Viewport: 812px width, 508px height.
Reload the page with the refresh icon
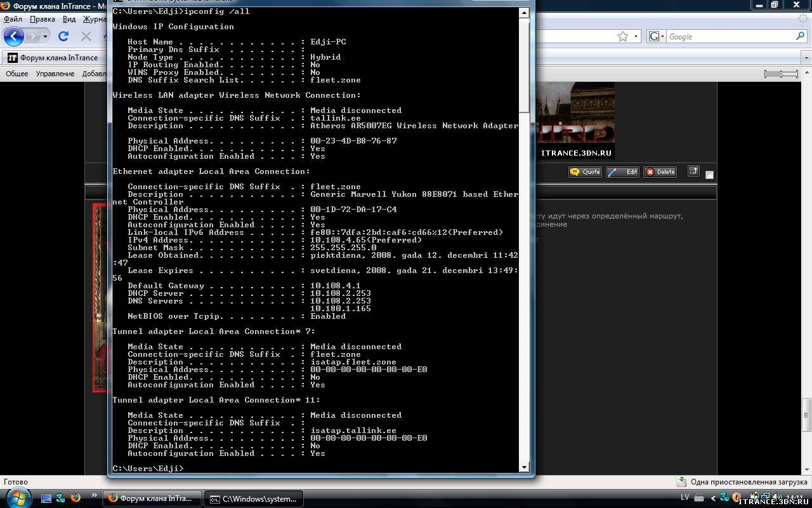(x=63, y=37)
